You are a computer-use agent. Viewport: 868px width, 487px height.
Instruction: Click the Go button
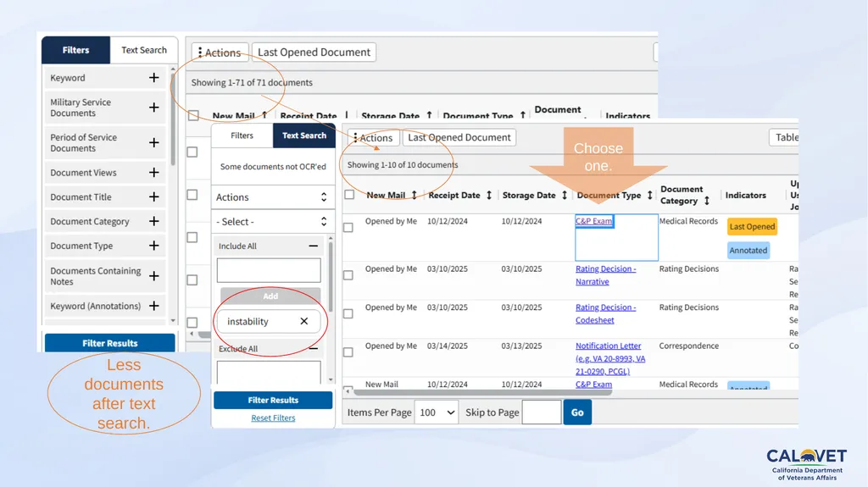[577, 412]
